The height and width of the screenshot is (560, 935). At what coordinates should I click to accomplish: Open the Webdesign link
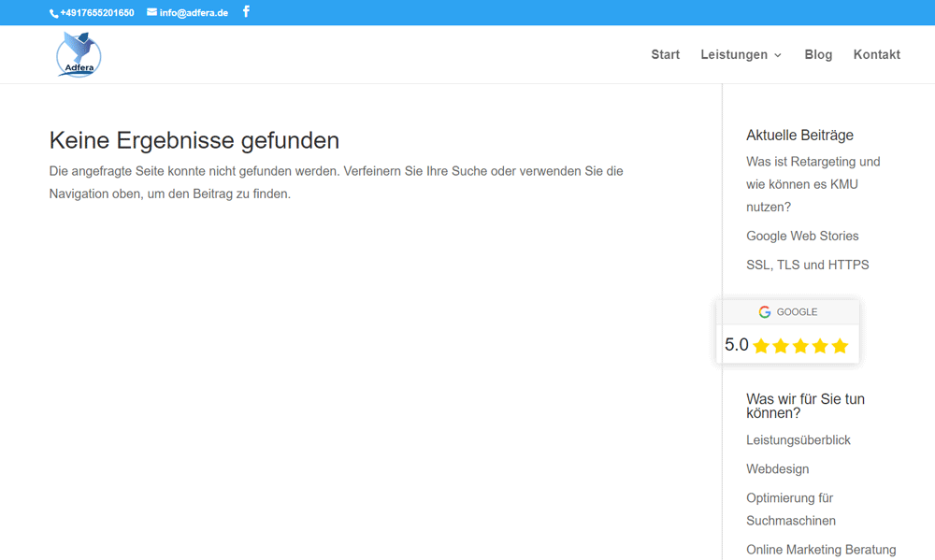point(778,469)
